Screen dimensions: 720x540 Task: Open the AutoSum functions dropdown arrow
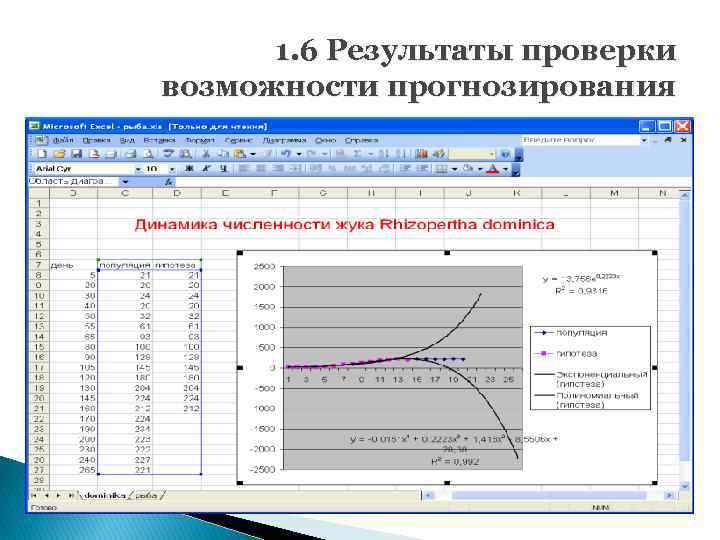370,154
